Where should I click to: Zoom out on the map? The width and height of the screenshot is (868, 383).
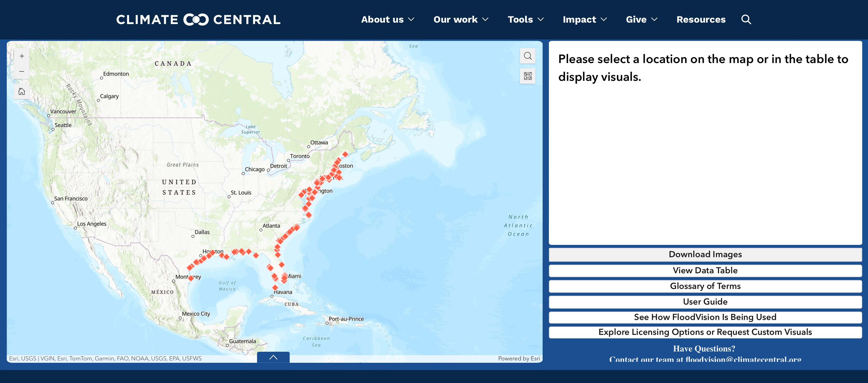click(x=22, y=71)
